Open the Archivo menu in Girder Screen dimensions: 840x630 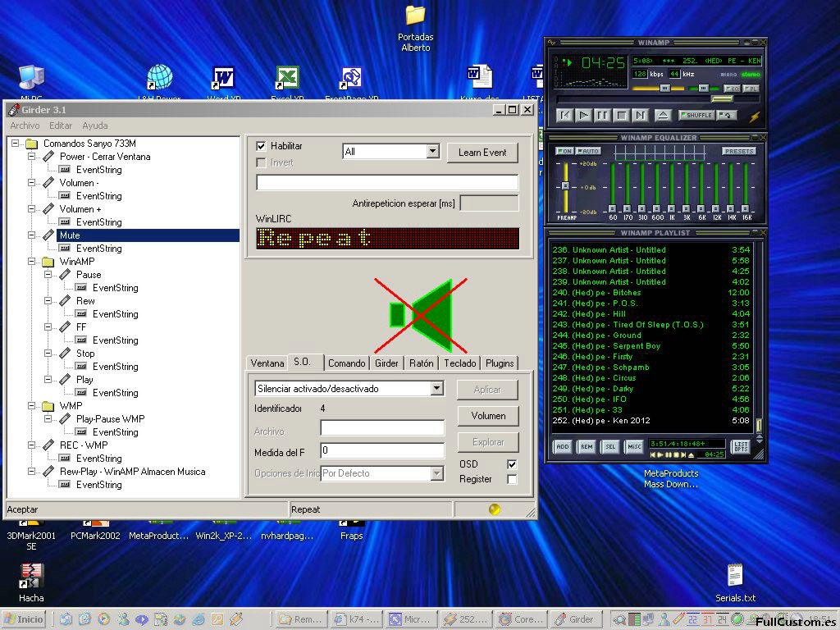pos(25,126)
